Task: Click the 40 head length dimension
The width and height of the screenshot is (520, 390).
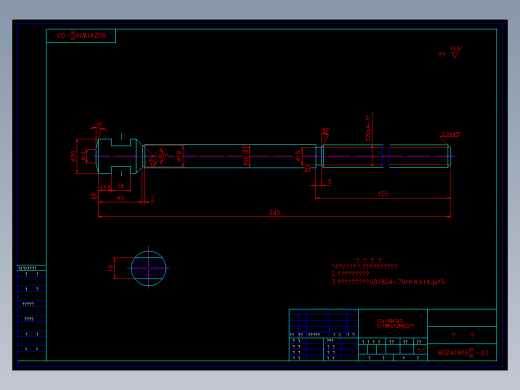Action: [x=121, y=198]
